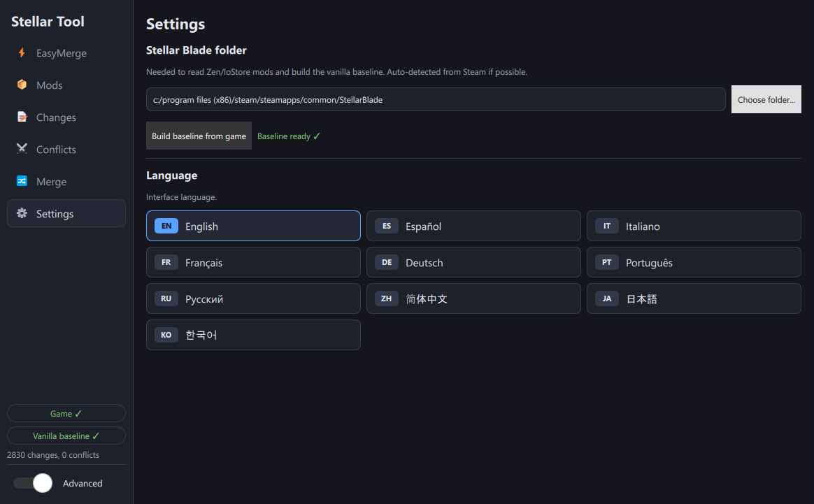
Task: Click the FR language badge
Action: [166, 262]
